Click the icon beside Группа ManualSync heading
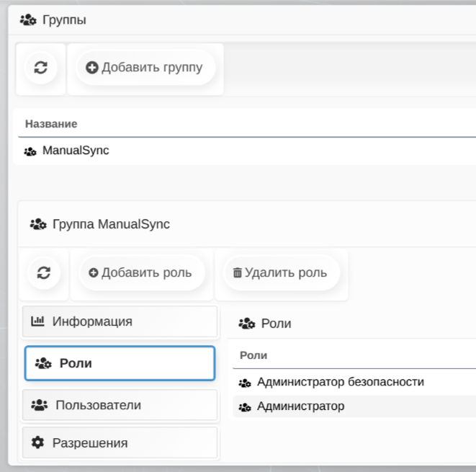Viewport: 476px width, 472px height. pos(38,224)
